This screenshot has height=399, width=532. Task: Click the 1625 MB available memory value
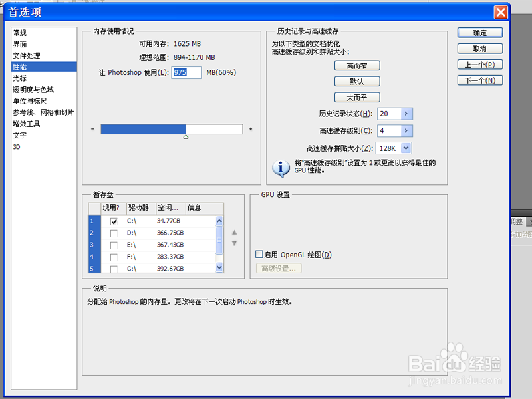pyautogui.click(x=187, y=44)
